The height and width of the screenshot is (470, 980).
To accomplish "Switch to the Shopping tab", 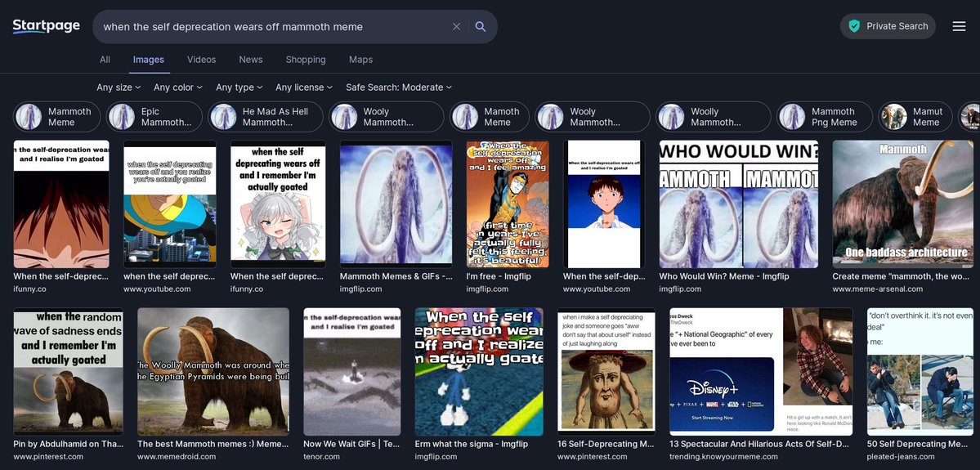I will click(306, 60).
